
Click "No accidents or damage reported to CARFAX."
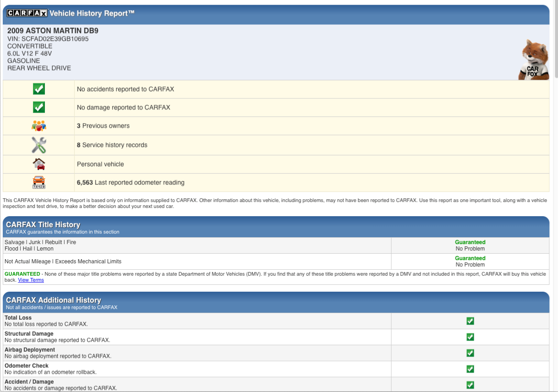[x=61, y=388]
